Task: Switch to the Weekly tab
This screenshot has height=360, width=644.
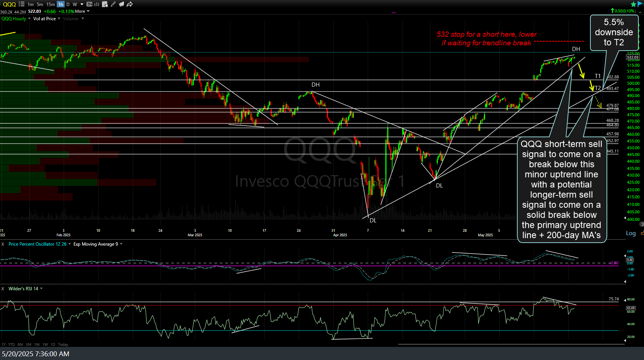Action: click(x=75, y=4)
